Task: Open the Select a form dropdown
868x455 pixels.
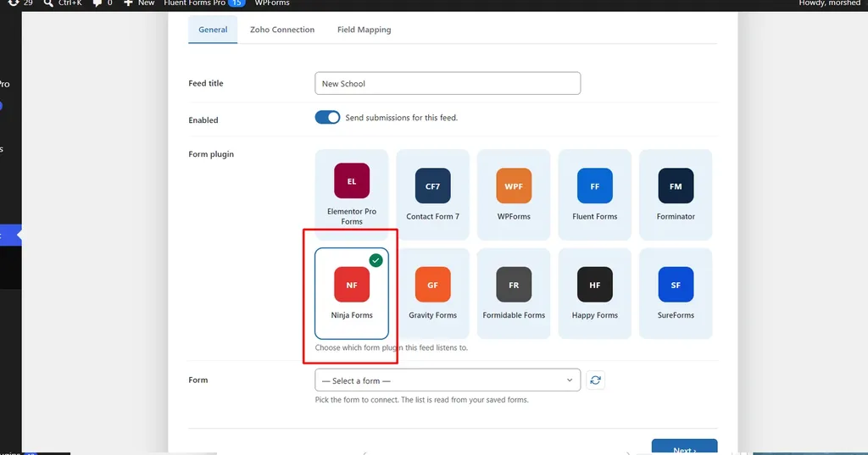Action: tap(448, 380)
